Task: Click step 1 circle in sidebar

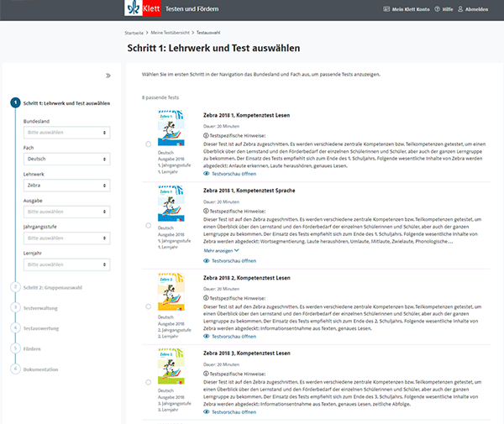Action: [15, 102]
